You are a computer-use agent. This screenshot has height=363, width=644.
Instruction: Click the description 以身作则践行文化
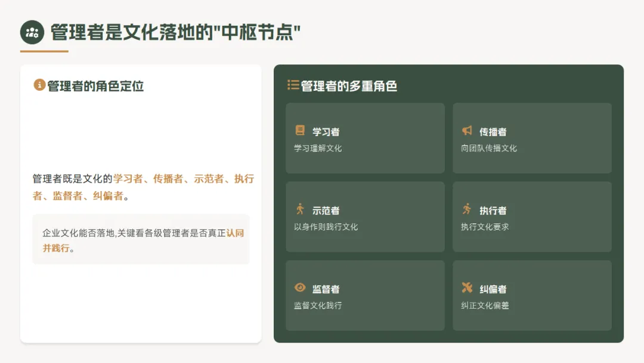click(x=326, y=226)
